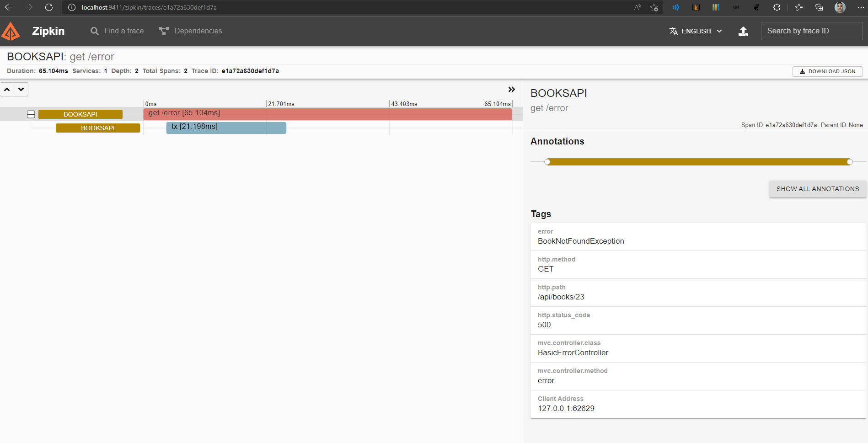
Task: Click the localhost:9411 address bar URL
Action: tap(149, 7)
